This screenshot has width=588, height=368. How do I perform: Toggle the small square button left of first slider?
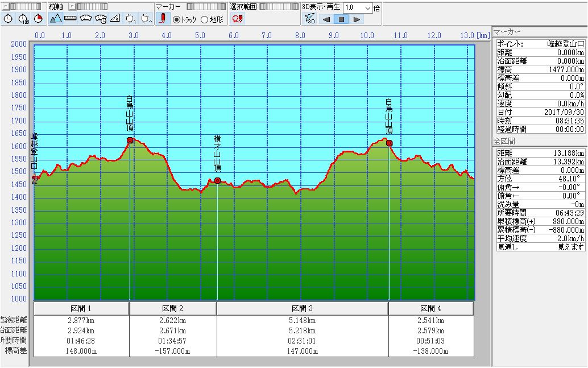click(x=6, y=7)
